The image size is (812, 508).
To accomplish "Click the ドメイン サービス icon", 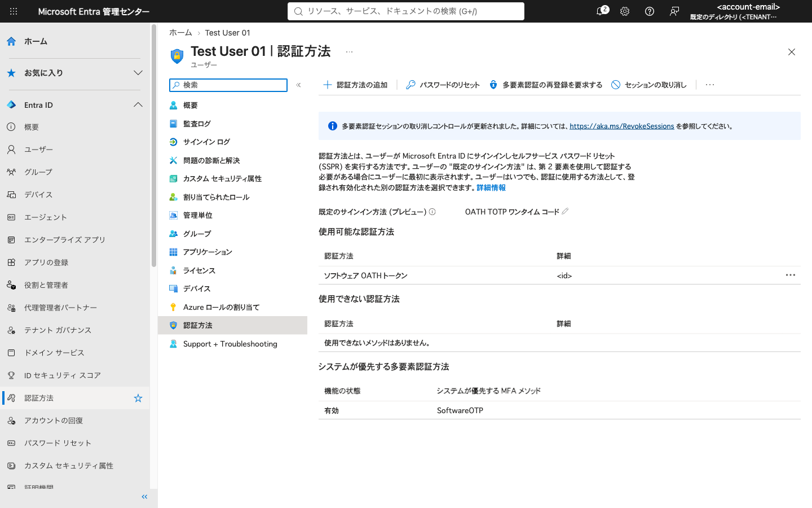I will click(11, 353).
